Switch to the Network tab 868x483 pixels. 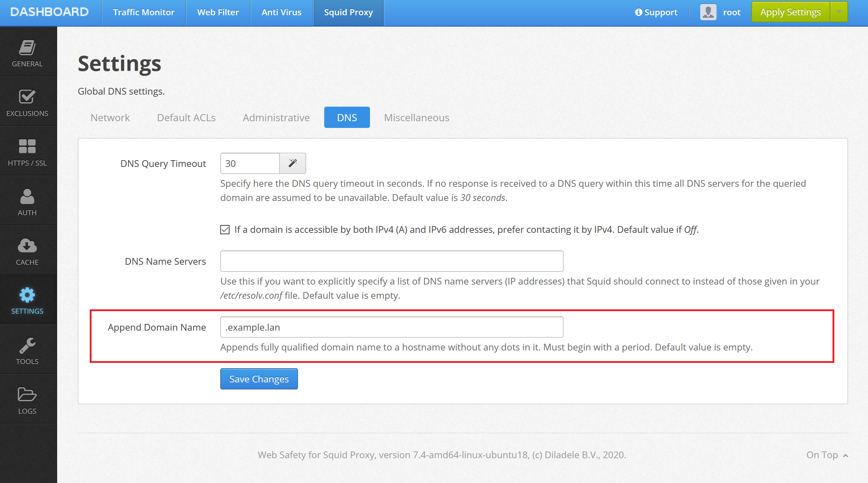click(x=110, y=117)
